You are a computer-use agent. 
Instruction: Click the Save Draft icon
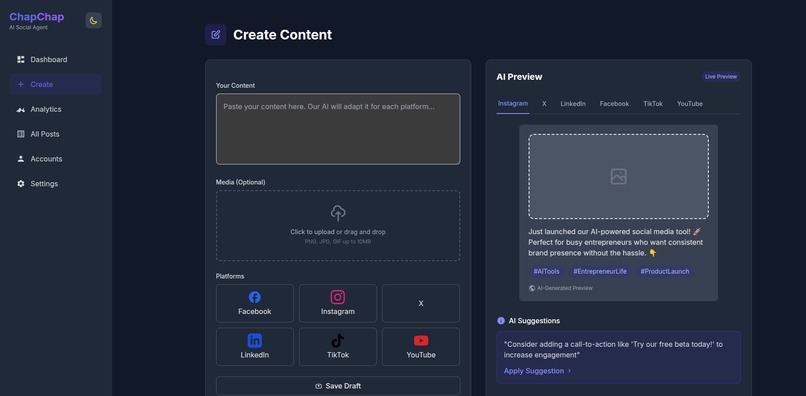coord(318,386)
